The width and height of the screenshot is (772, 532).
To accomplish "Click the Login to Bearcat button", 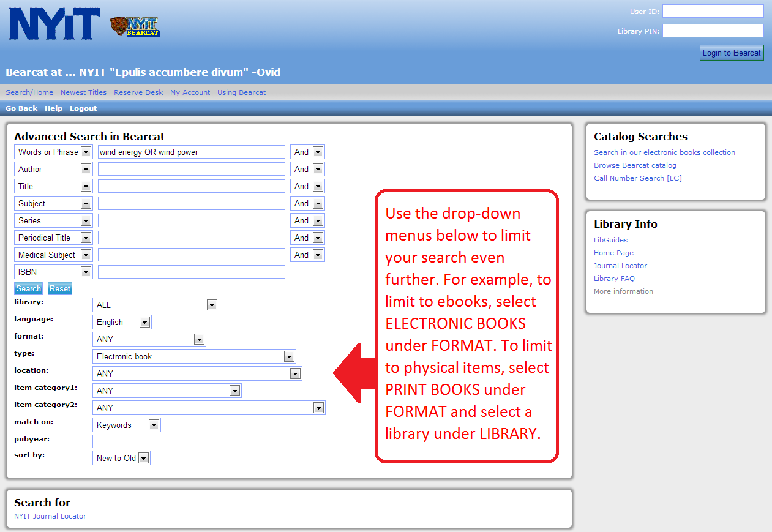I will [x=732, y=53].
